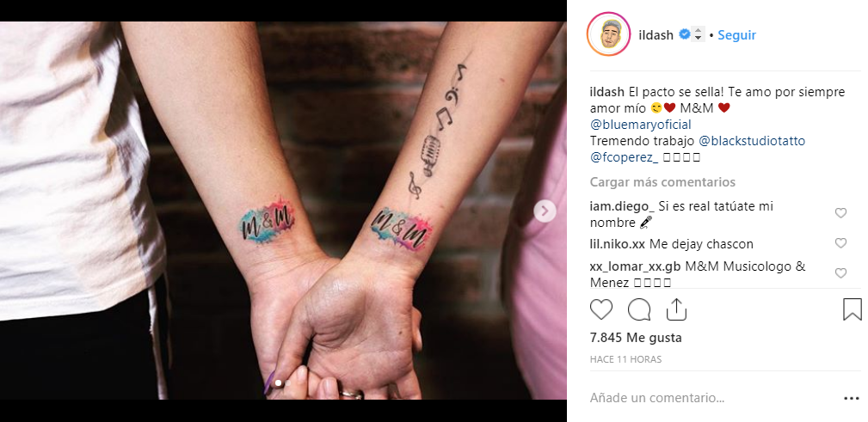Like the lil.niko.xx comment heart

tap(840, 243)
